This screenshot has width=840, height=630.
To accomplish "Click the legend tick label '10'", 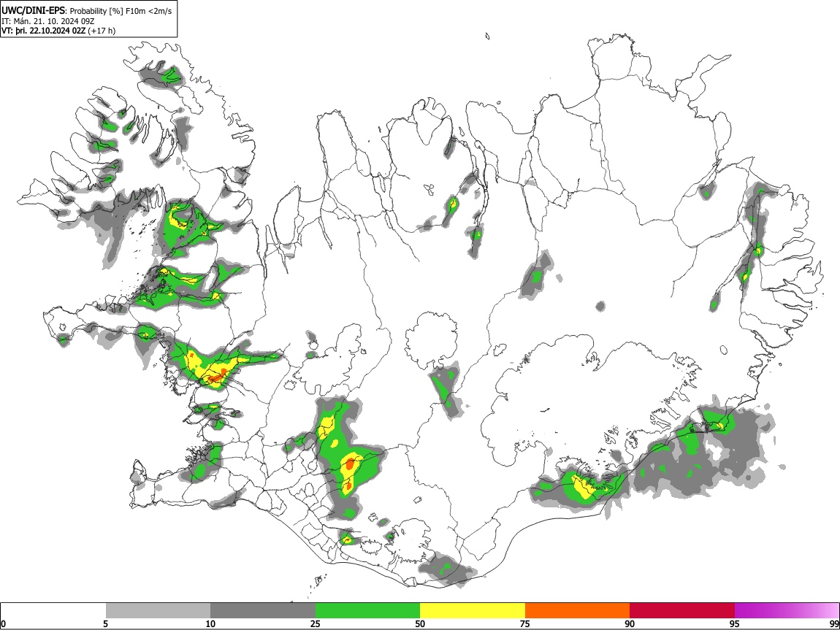I will pyautogui.click(x=210, y=623).
